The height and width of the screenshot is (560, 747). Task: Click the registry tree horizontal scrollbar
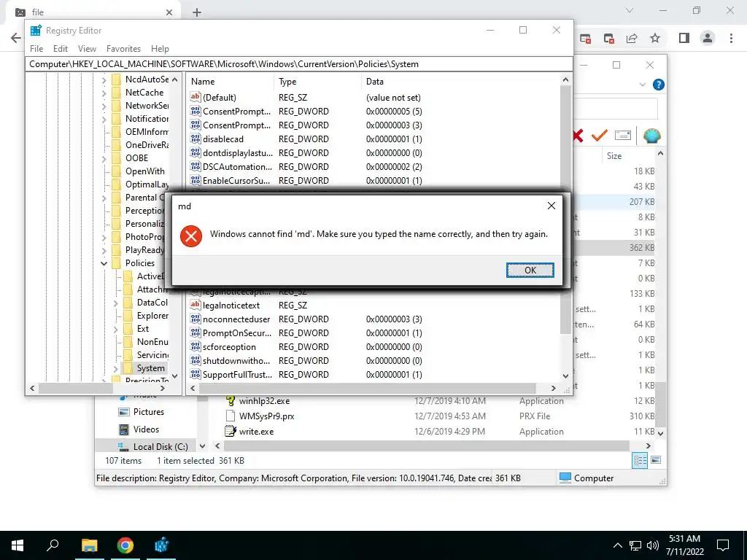pyautogui.click(x=75, y=388)
